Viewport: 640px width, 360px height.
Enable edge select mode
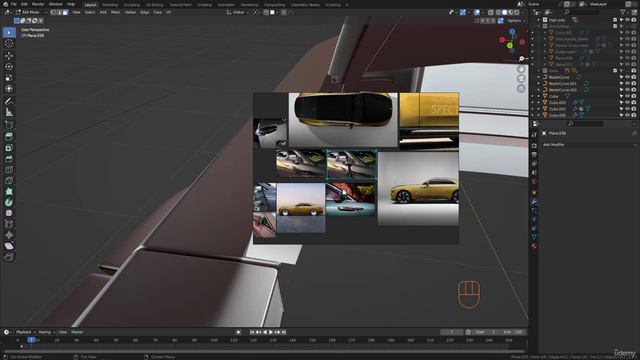[59, 12]
